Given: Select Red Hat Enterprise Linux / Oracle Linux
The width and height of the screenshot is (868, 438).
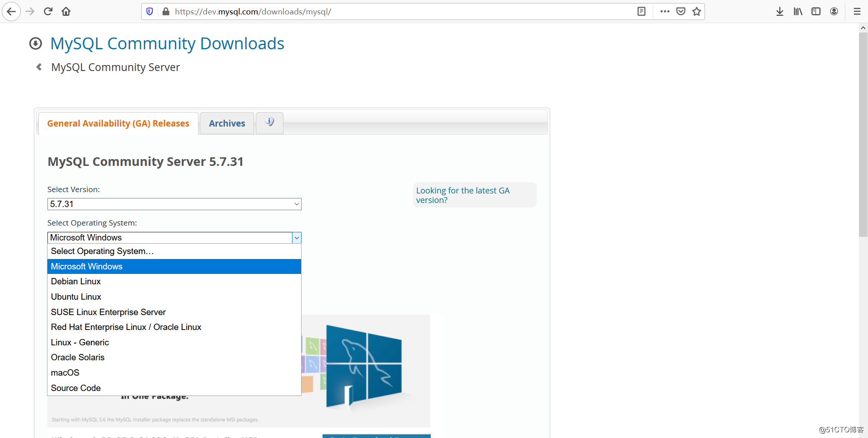Looking at the screenshot, I should pyautogui.click(x=174, y=327).
